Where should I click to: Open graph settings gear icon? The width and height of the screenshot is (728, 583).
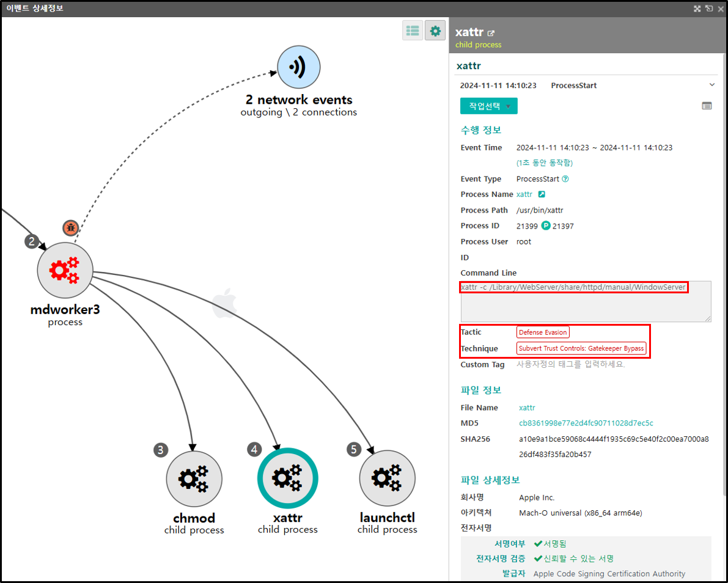click(x=435, y=31)
